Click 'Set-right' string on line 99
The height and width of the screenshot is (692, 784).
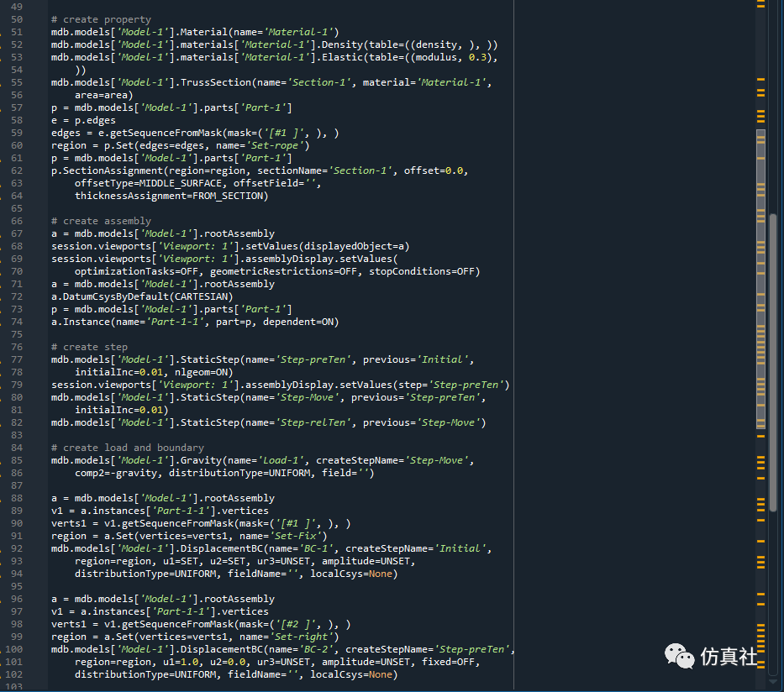click(x=301, y=637)
